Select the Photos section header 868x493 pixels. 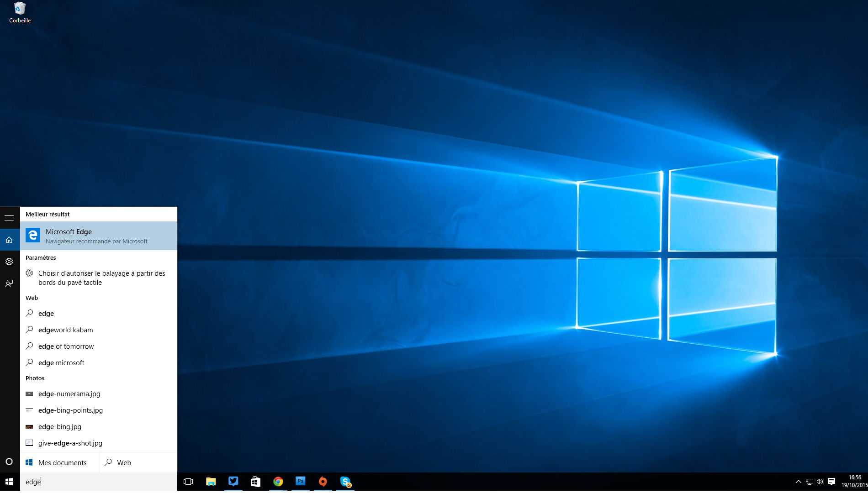pyautogui.click(x=35, y=378)
